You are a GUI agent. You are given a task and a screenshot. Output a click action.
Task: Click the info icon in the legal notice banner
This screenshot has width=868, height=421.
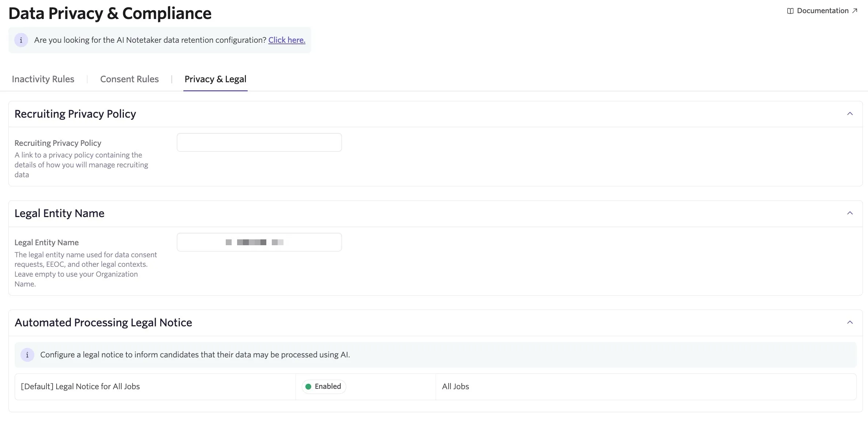click(27, 355)
